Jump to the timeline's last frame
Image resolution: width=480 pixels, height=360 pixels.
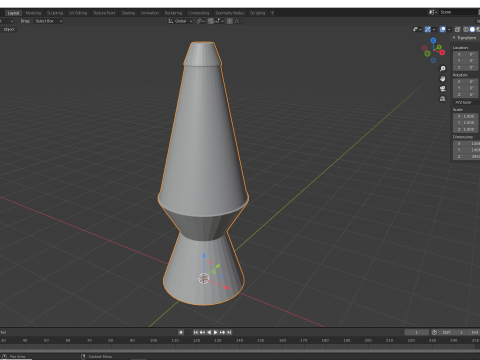click(x=229, y=332)
